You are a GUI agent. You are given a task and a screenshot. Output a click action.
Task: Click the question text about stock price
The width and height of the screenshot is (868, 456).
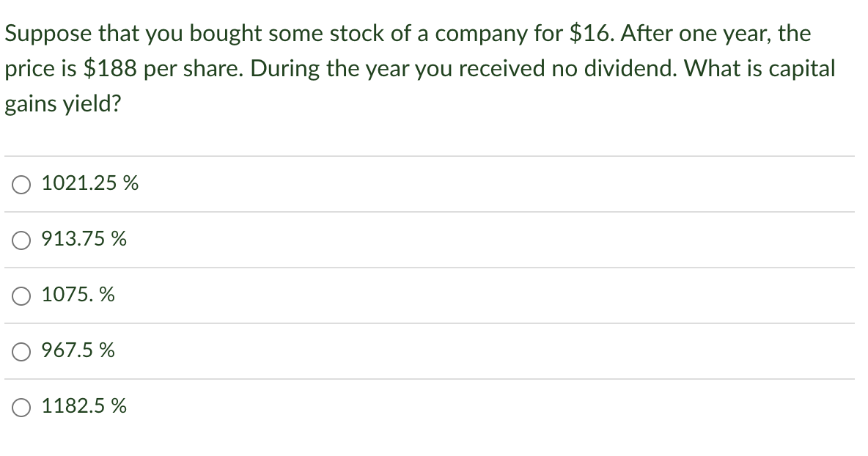point(418,68)
